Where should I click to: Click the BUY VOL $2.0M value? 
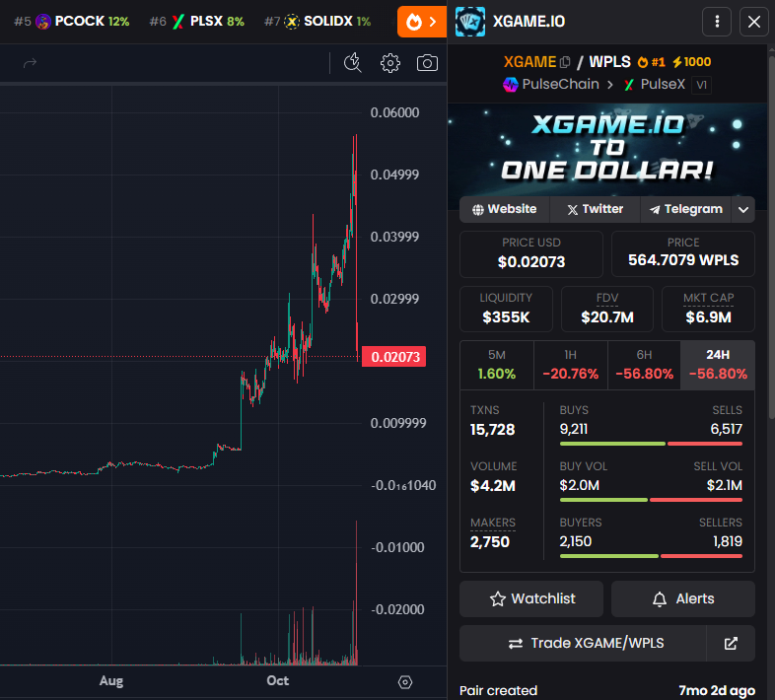579,485
